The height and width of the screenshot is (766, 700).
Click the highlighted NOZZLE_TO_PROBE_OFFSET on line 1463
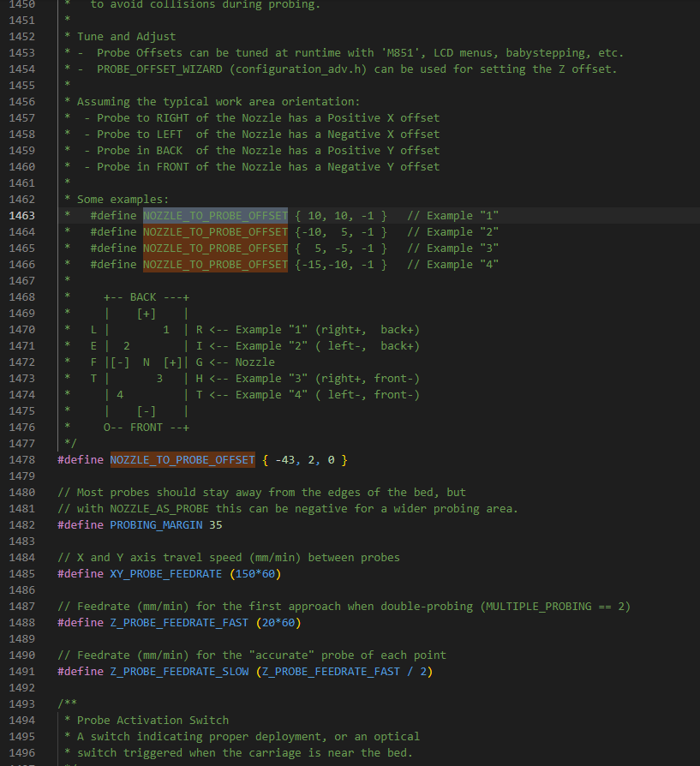click(x=215, y=215)
